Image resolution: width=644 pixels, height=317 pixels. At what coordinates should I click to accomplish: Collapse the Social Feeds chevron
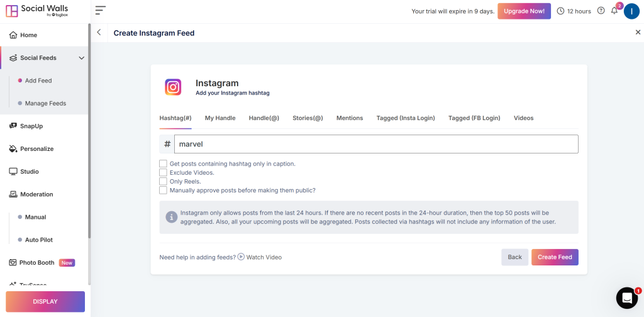pyautogui.click(x=81, y=58)
